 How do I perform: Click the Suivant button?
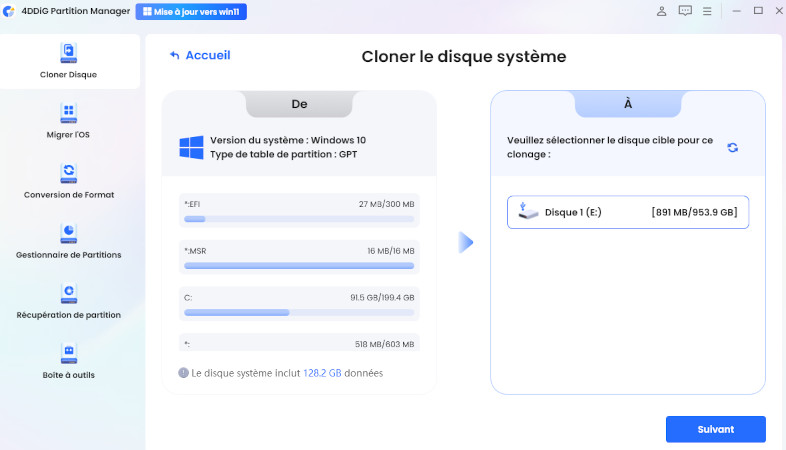point(715,429)
